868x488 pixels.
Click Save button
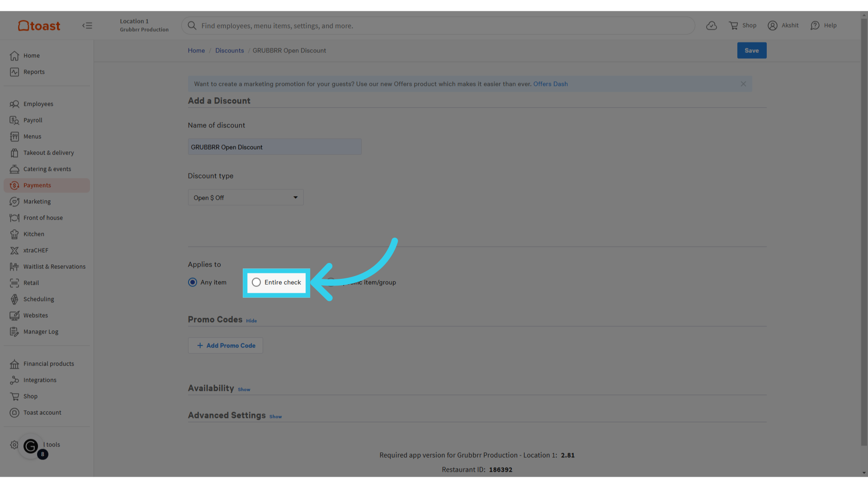(752, 51)
